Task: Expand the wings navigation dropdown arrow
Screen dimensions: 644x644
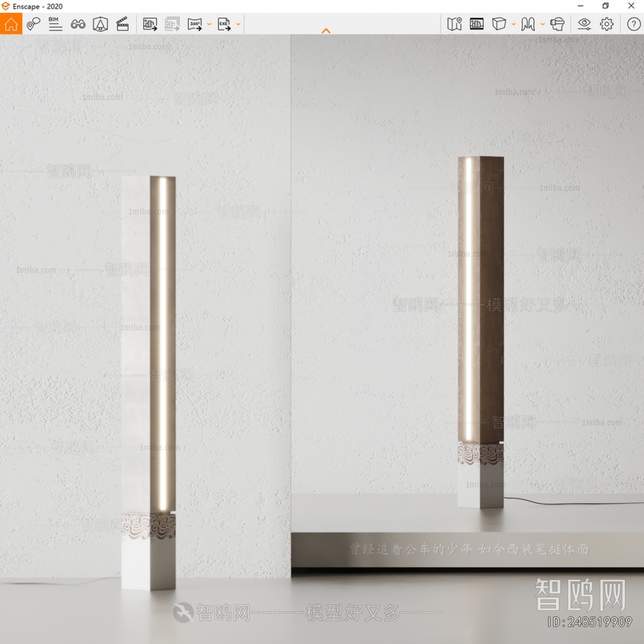Action: [x=543, y=24]
